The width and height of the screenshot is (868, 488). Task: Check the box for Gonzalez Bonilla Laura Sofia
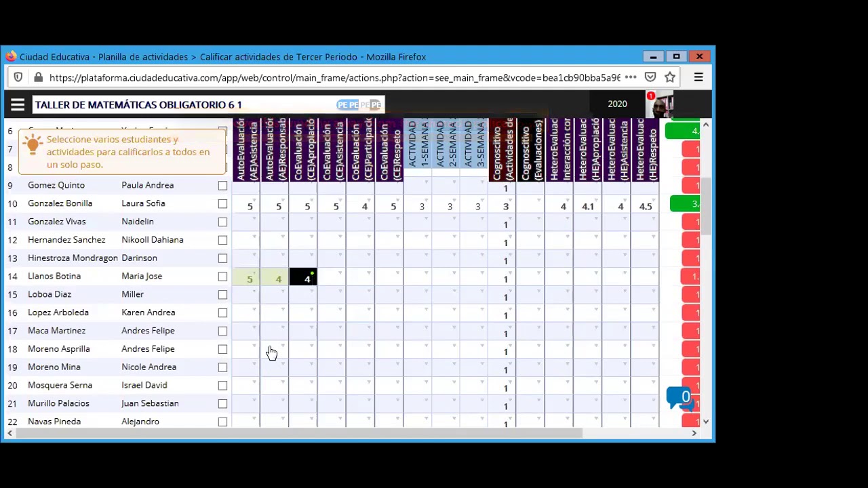tap(222, 203)
